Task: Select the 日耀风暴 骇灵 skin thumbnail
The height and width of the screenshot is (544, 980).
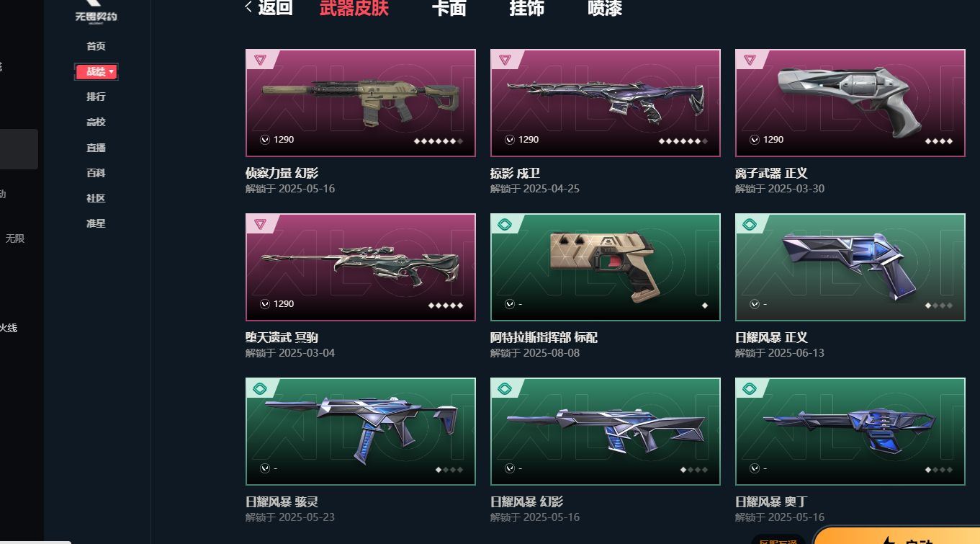Action: (x=361, y=432)
